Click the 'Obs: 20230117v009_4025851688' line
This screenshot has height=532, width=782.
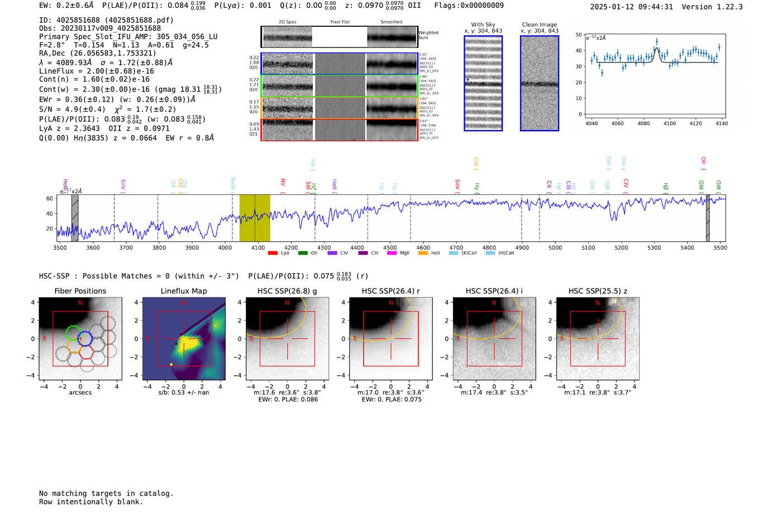100,28
